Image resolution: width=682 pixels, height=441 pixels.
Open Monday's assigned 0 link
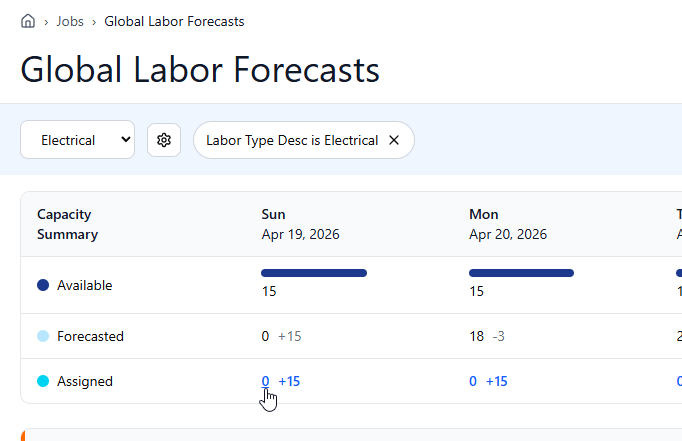tap(473, 381)
